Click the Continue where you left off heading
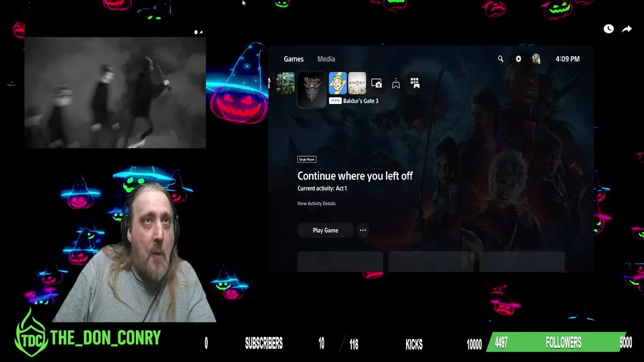Viewport: 644px width, 362px height. coord(355,176)
